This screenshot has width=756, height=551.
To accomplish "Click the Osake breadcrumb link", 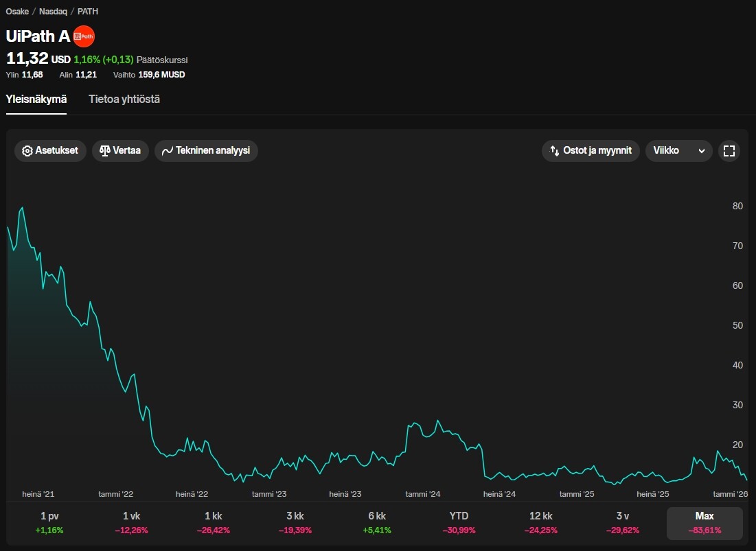I will coord(17,12).
